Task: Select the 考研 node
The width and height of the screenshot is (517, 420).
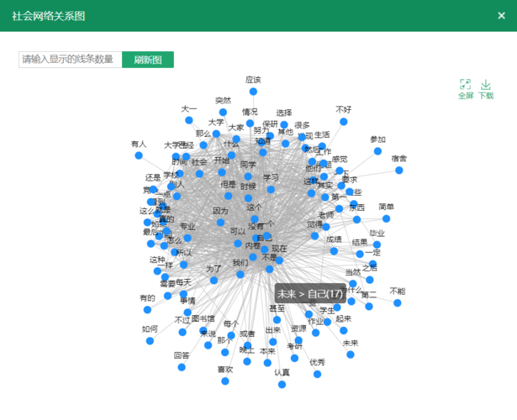Action: (294, 358)
